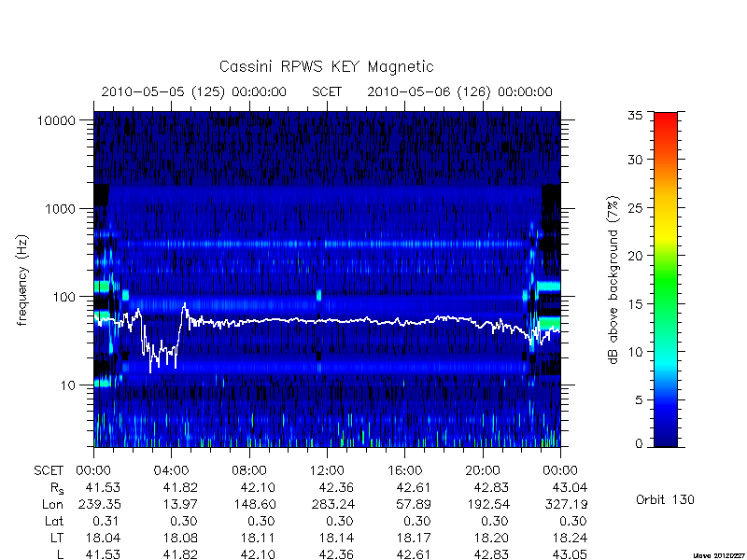Click the 20:00 time axis label
This screenshot has width=747, height=560.
coord(482,471)
